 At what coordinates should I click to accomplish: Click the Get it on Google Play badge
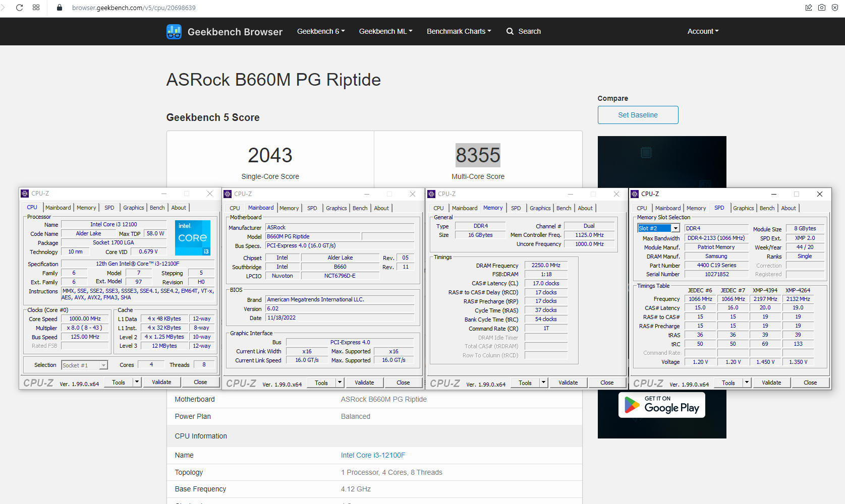pos(662,405)
